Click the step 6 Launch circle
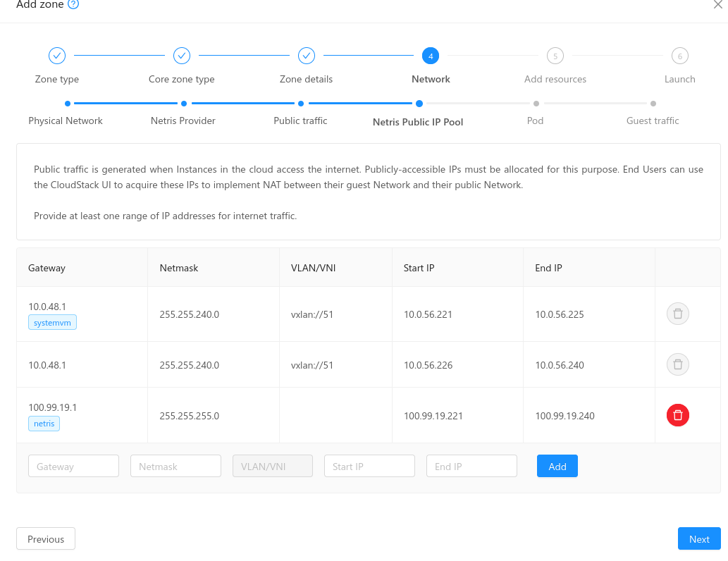 pyautogui.click(x=679, y=56)
